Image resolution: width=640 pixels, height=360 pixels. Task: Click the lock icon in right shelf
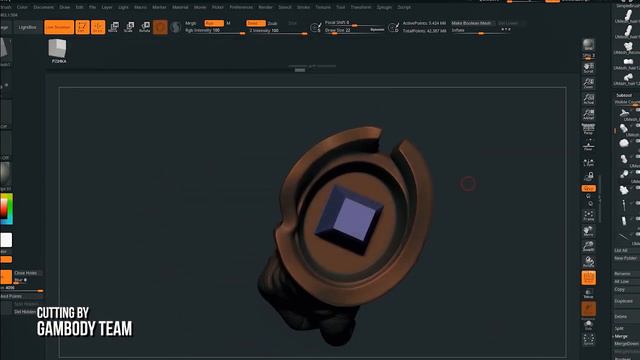pos(589,177)
